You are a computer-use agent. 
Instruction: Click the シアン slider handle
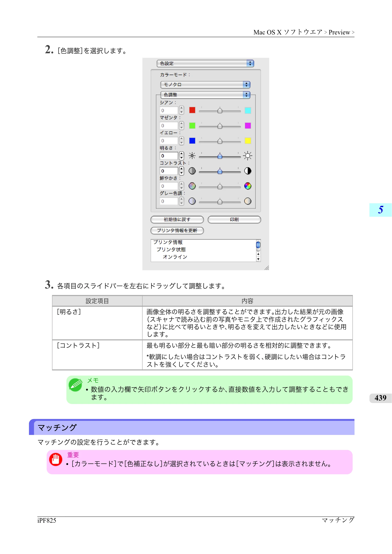220,110
